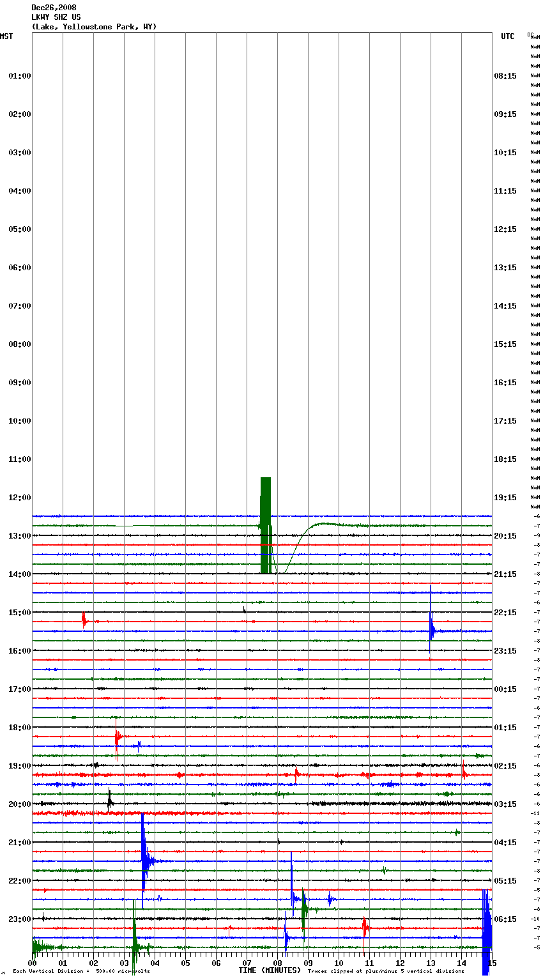
Task: Select minute tick label 02 on bottom axis
Action: (x=94, y=963)
